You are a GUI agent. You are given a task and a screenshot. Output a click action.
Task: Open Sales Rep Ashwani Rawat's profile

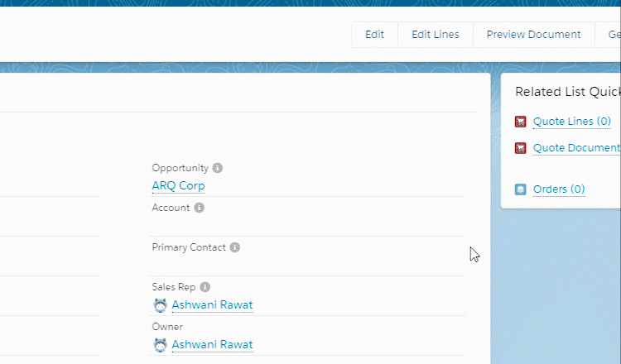(x=212, y=305)
